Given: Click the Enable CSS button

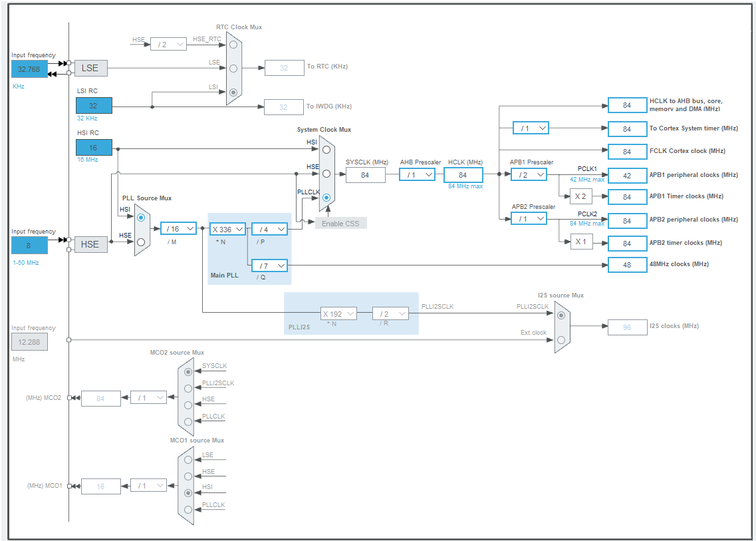Looking at the screenshot, I should [x=340, y=224].
